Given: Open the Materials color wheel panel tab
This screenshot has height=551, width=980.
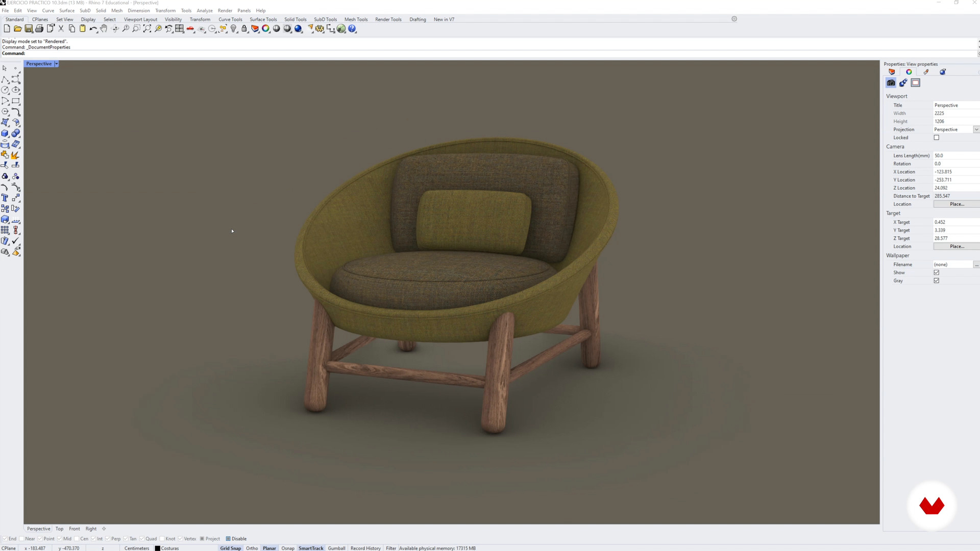Looking at the screenshot, I should 909,72.
